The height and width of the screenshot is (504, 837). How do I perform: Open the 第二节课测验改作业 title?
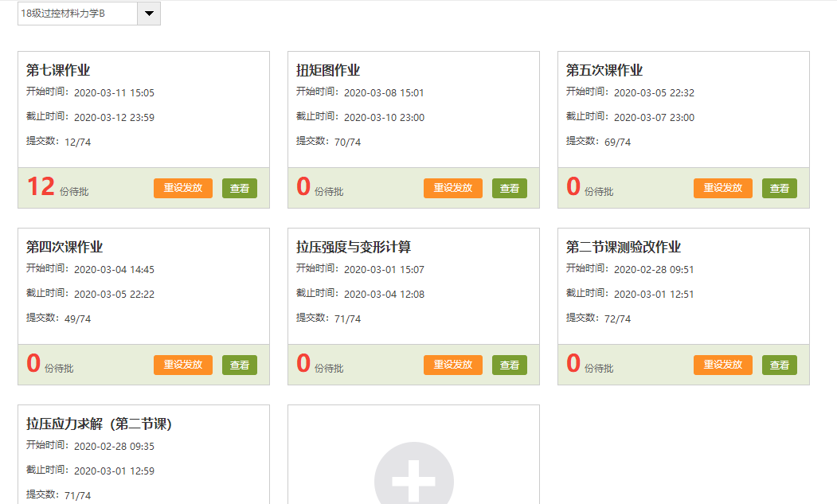tap(623, 247)
